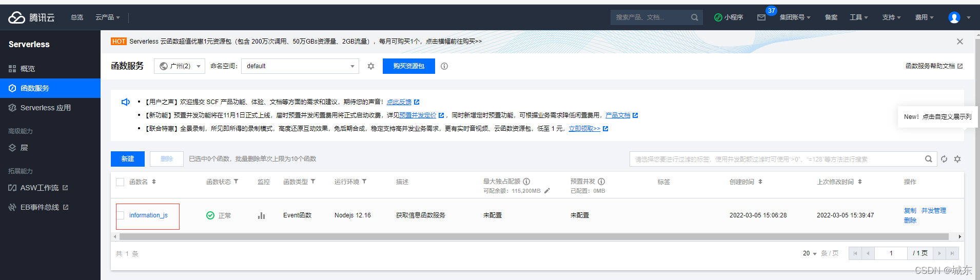
Task: Click 总览 in the top navigation
Action: coord(77,17)
